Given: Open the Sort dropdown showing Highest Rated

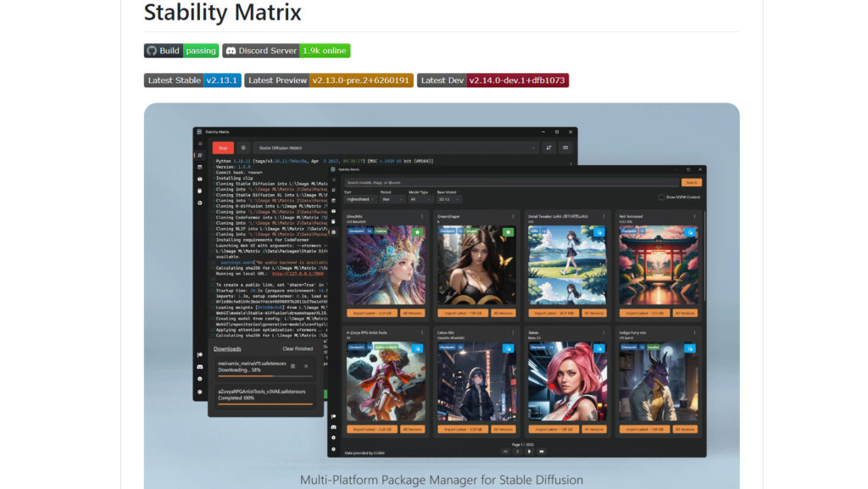Looking at the screenshot, I should coord(360,198).
